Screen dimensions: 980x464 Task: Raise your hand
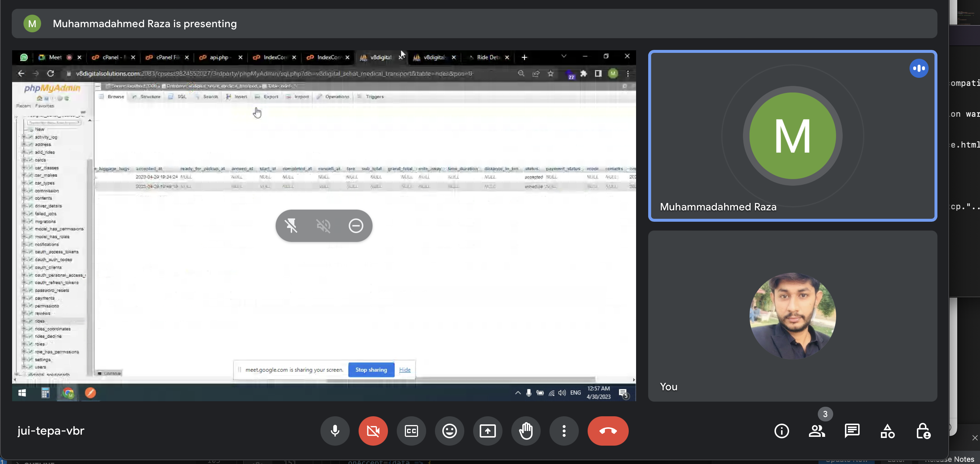tap(526, 431)
